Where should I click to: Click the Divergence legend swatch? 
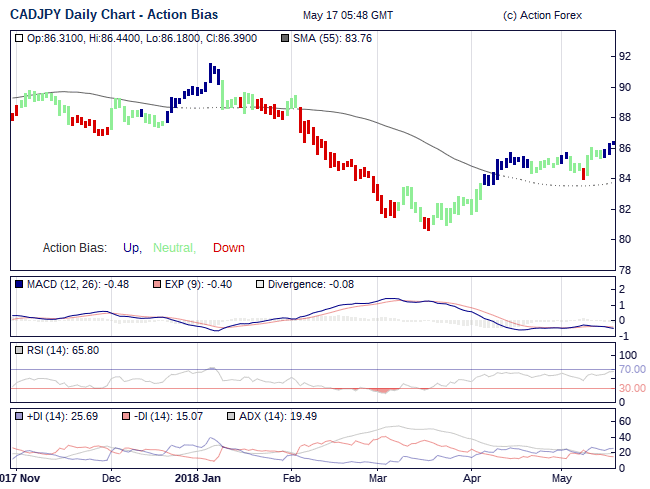(x=260, y=284)
